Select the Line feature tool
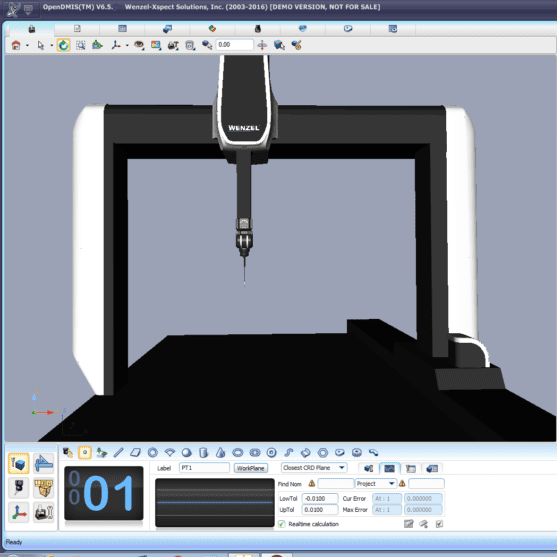 118,453
